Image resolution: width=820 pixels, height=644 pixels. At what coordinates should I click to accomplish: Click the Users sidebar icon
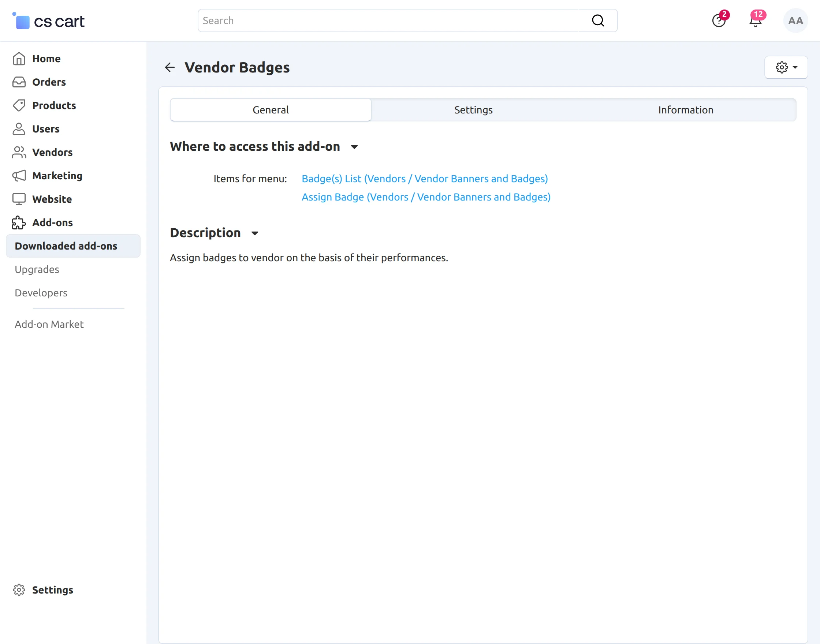(19, 129)
